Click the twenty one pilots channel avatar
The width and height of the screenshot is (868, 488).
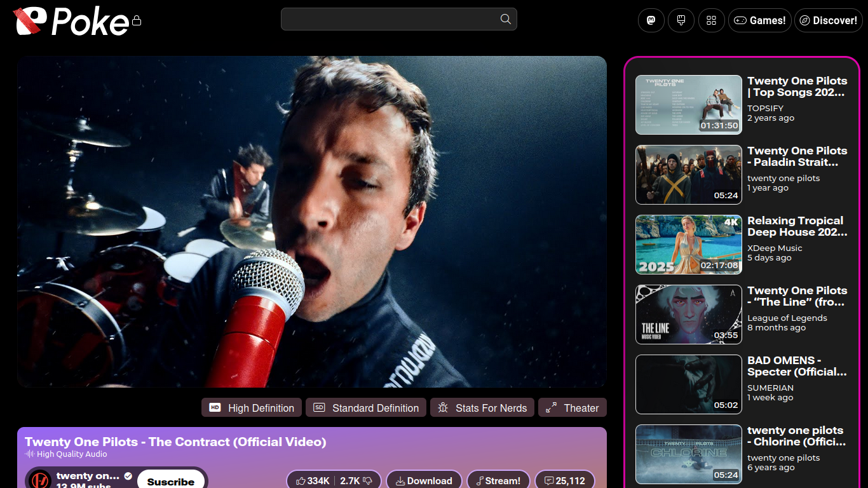40,480
